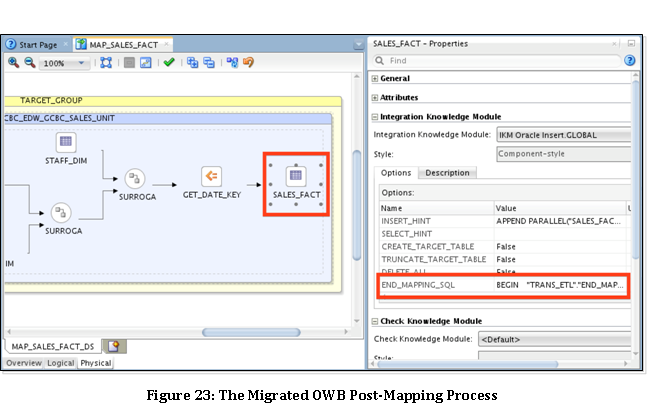Select the Description tab in Properties
647x410 pixels.
click(447, 173)
